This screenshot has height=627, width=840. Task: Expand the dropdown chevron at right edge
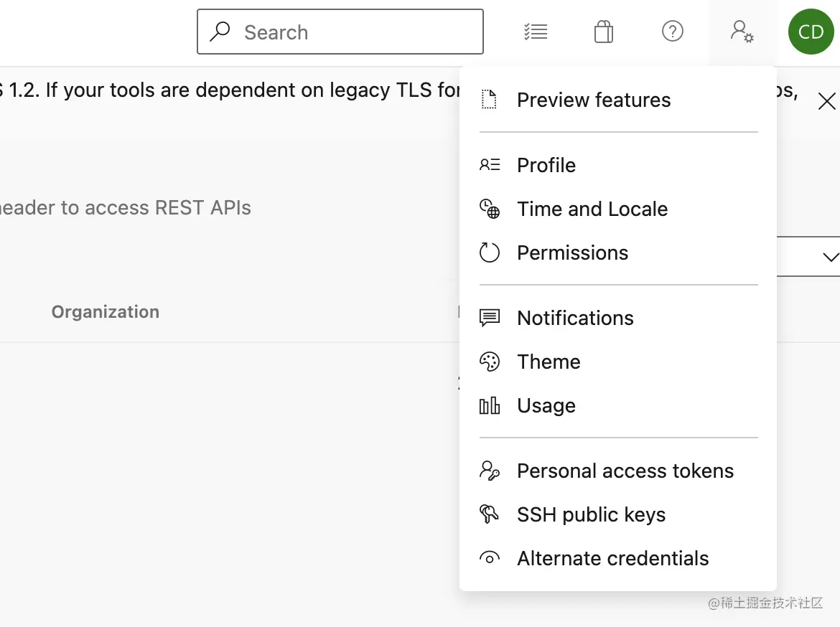click(x=831, y=257)
